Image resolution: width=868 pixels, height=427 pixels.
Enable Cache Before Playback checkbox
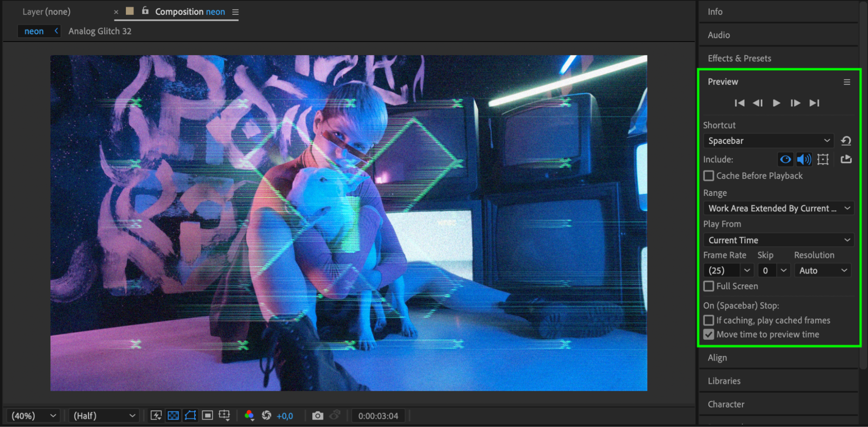tap(709, 176)
